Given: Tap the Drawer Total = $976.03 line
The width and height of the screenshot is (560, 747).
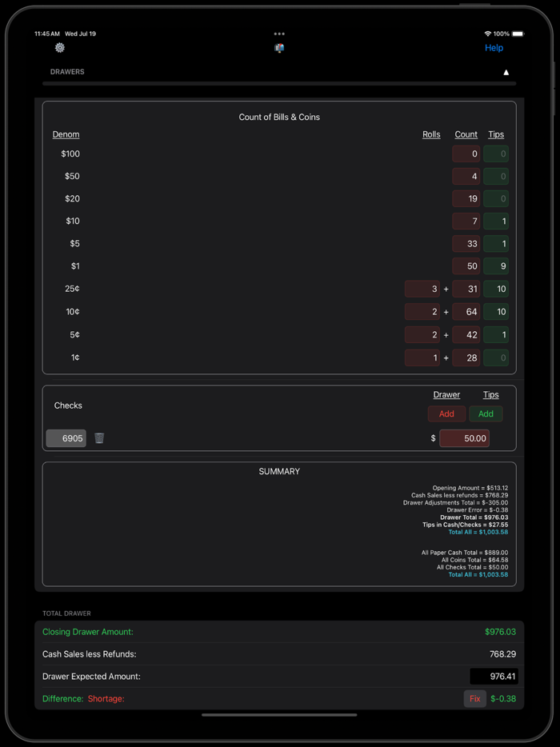Looking at the screenshot, I should 474,517.
